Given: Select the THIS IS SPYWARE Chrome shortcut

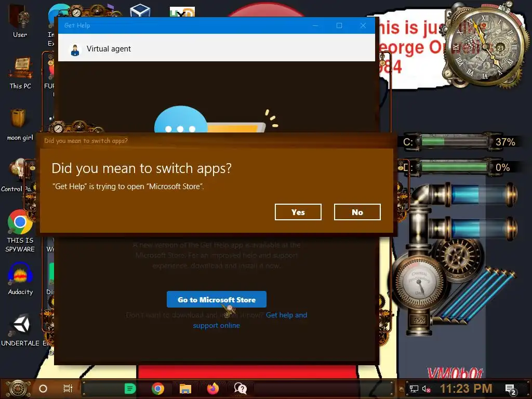Looking at the screenshot, I should click(x=20, y=231).
